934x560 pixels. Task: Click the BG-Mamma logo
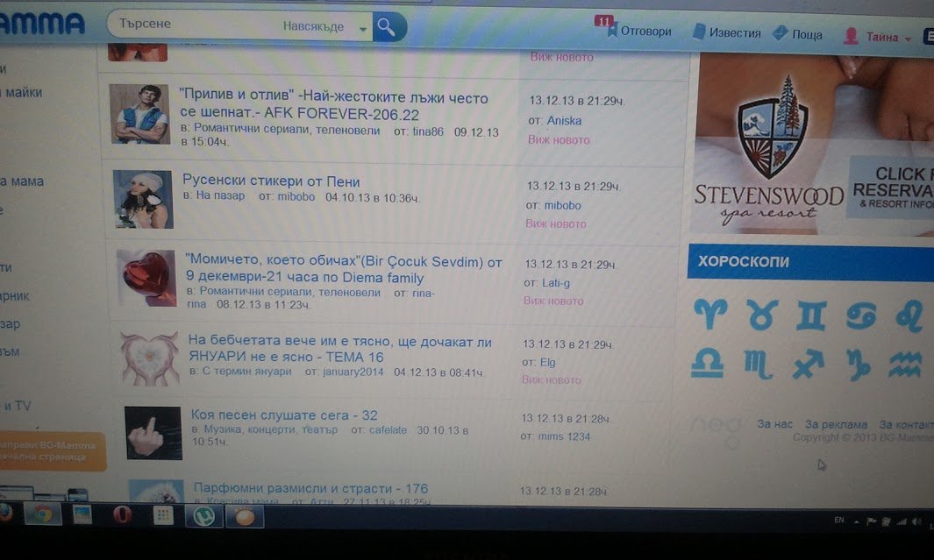pyautogui.click(x=42, y=24)
